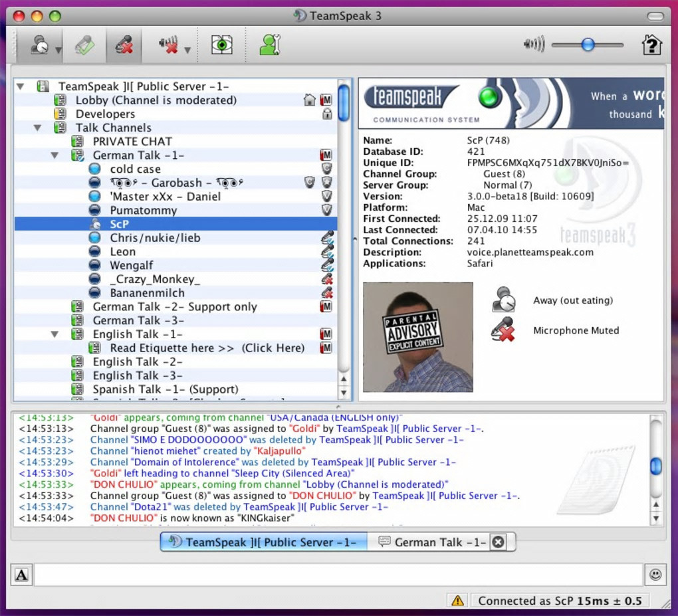Viewport: 678px width, 616px height.
Task: Adjust the volume slider knob
Action: click(588, 45)
